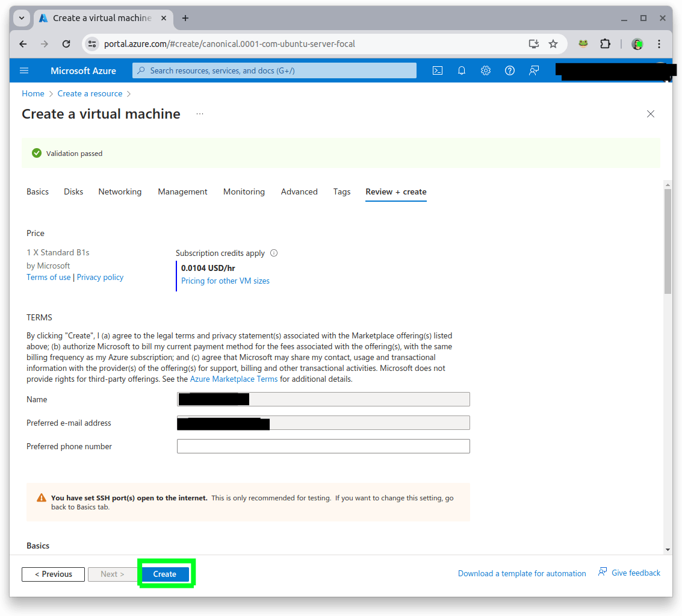Image resolution: width=682 pixels, height=616 pixels.
Task: Bookmark the page with the star icon
Action: (553, 43)
